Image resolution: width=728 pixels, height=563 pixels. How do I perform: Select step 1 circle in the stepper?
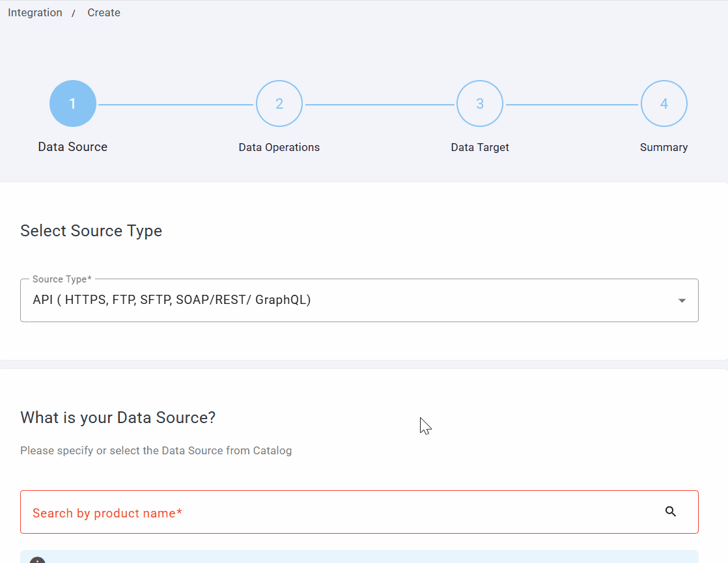tap(73, 103)
